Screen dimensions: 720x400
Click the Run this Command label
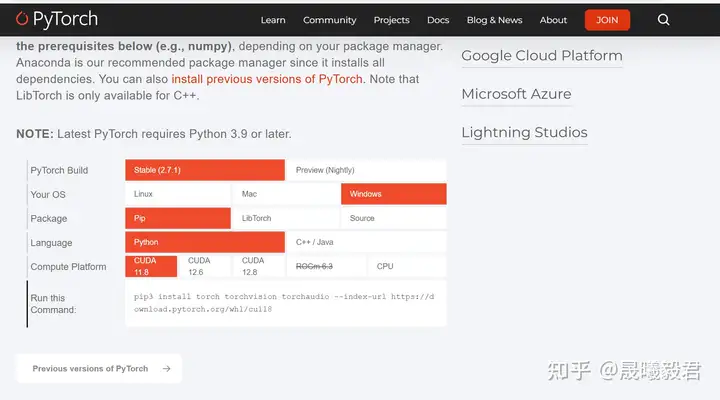coord(53,304)
